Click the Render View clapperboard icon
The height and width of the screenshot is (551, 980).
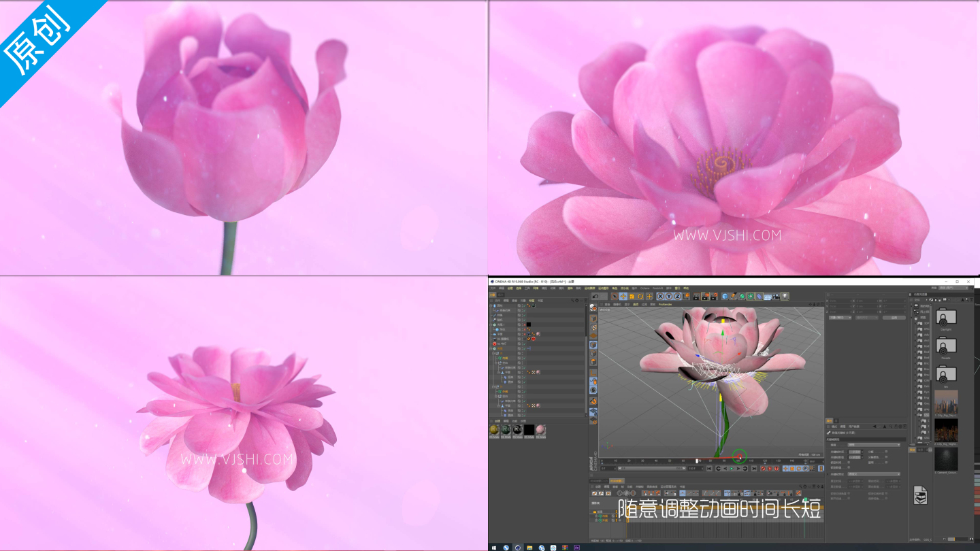click(x=697, y=296)
